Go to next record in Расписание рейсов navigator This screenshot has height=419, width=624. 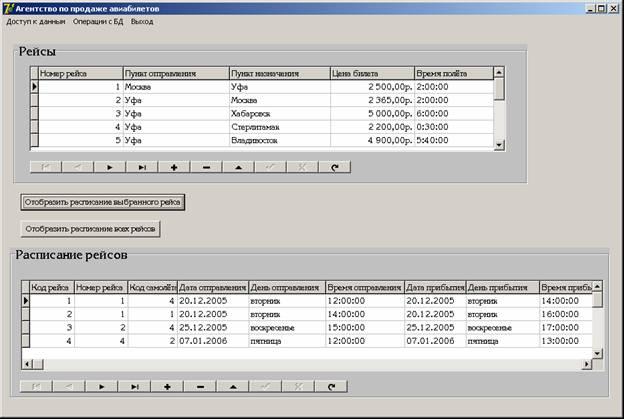(x=101, y=385)
